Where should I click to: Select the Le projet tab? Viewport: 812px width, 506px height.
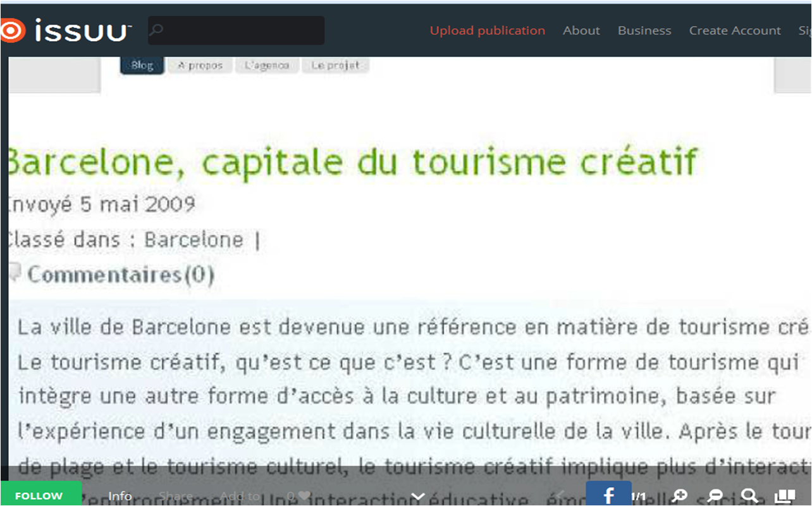coord(335,65)
